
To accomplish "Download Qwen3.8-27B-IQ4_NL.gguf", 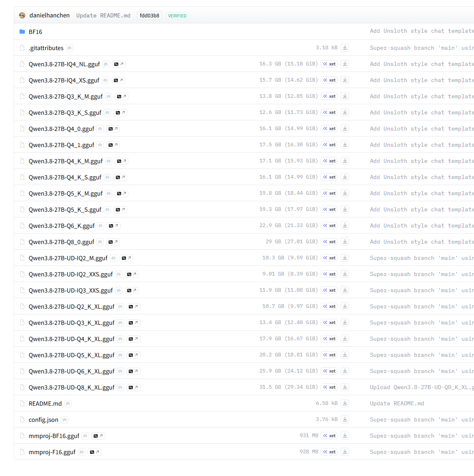I will [345, 64].
